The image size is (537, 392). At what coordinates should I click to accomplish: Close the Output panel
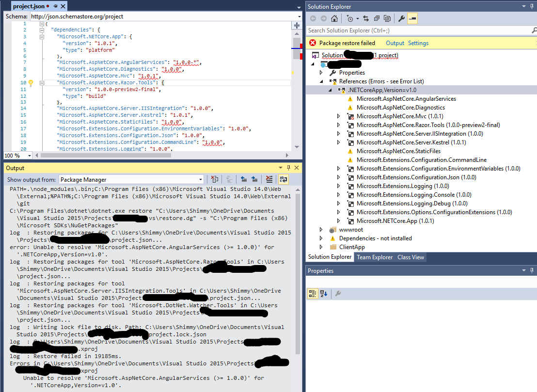(297, 168)
